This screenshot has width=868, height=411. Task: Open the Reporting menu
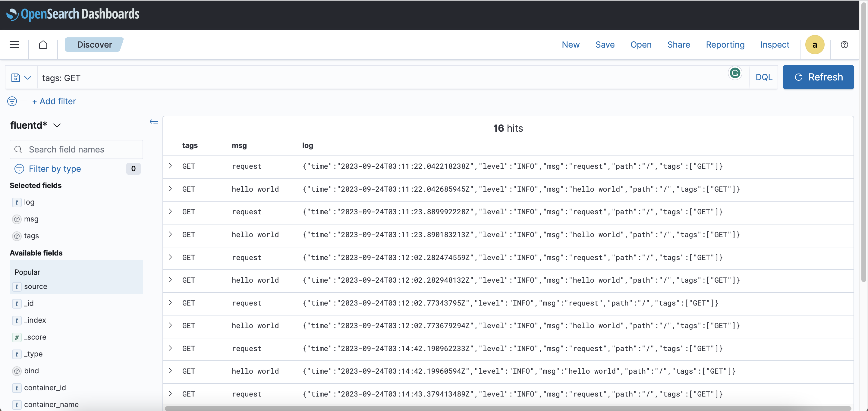click(725, 45)
